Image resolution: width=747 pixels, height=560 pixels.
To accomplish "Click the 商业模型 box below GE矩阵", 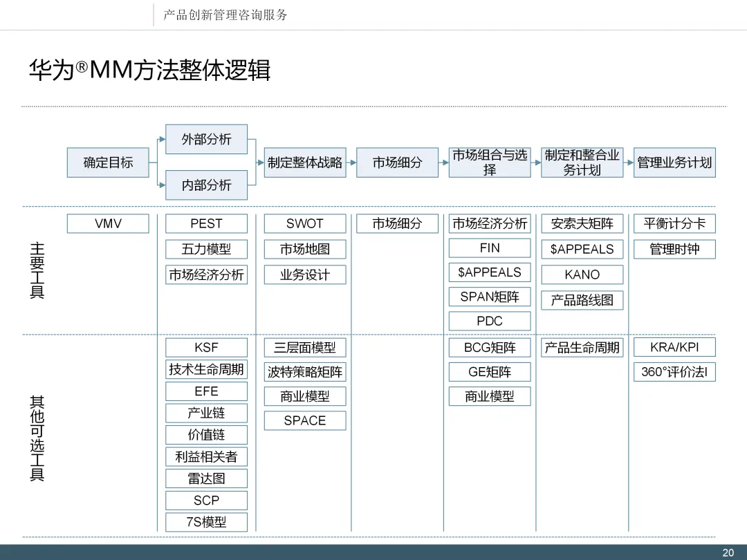I will 490,396.
